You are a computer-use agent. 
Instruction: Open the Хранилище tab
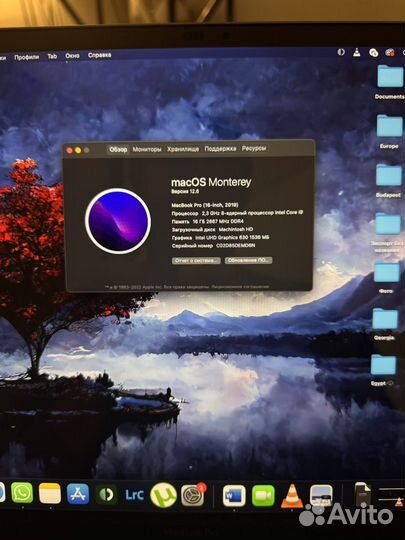click(x=183, y=149)
